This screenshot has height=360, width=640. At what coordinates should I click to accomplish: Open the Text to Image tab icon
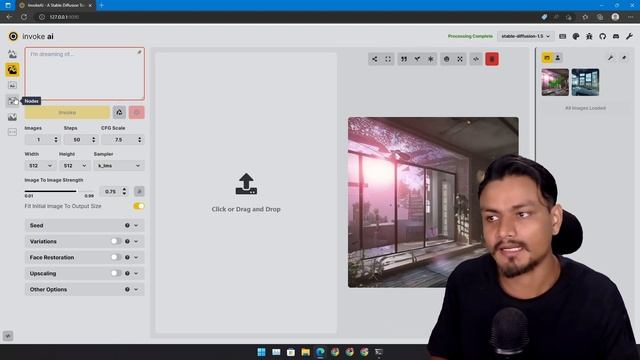click(x=12, y=54)
